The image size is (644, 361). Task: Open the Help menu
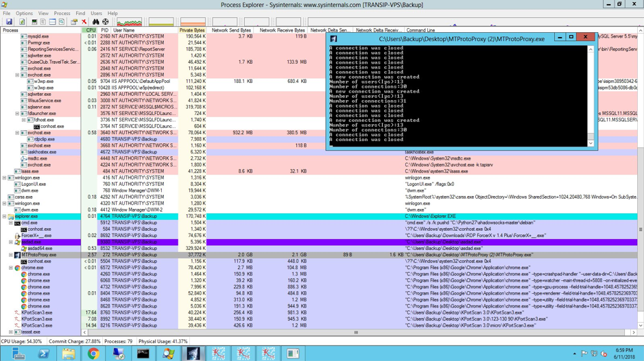click(112, 13)
